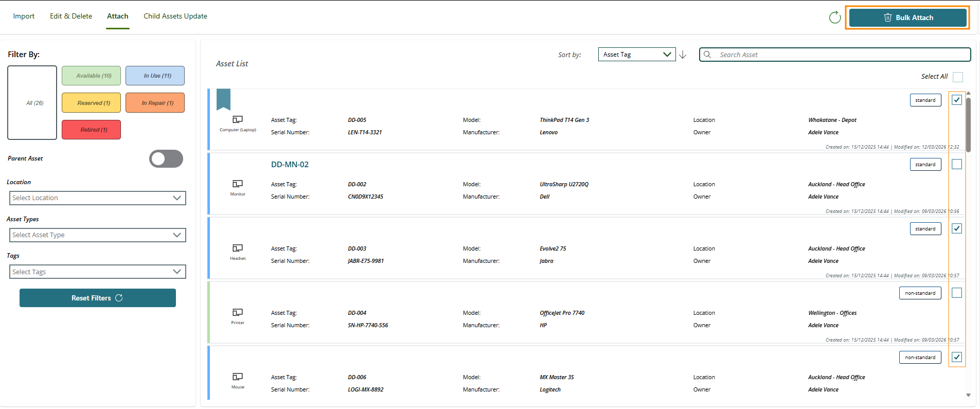The image size is (980, 409).
Task: Click the bookmark ribbon on DD-005 asset
Action: point(223,99)
